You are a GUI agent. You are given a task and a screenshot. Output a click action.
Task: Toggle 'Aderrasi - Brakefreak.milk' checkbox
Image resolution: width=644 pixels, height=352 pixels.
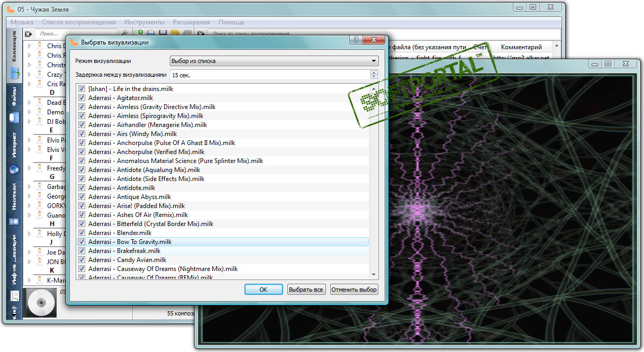81,251
